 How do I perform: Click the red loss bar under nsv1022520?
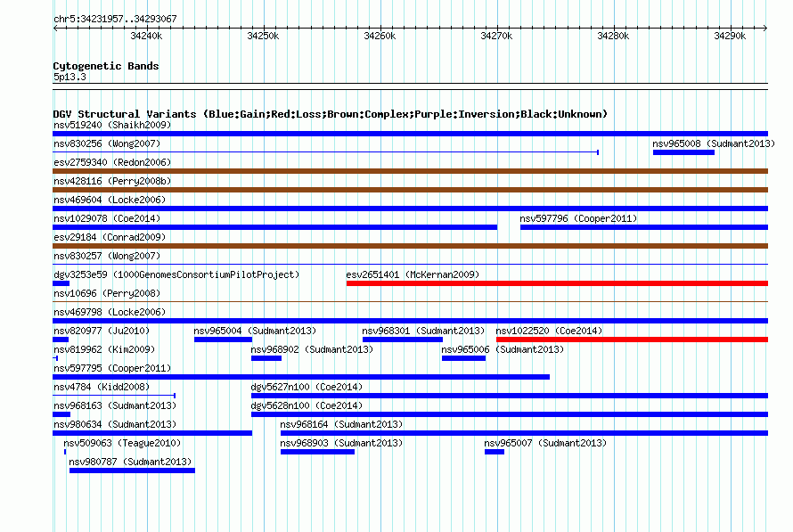pyautogui.click(x=633, y=340)
